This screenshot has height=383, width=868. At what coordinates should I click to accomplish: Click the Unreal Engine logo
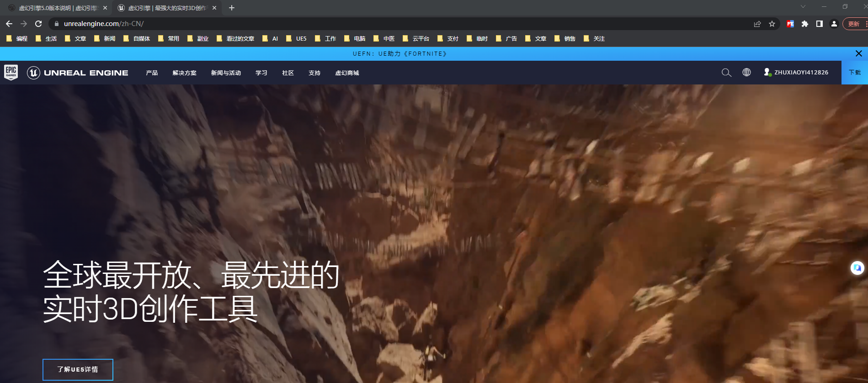pos(78,73)
